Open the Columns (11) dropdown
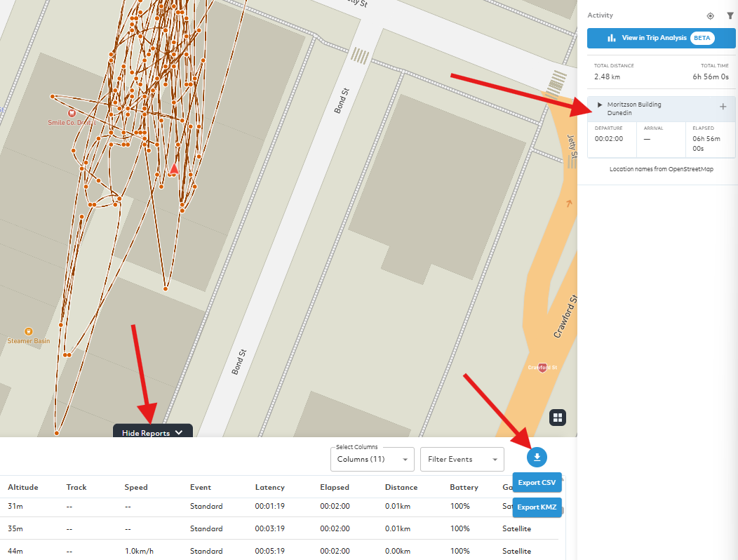Image resolution: width=738 pixels, height=560 pixels. (x=372, y=460)
